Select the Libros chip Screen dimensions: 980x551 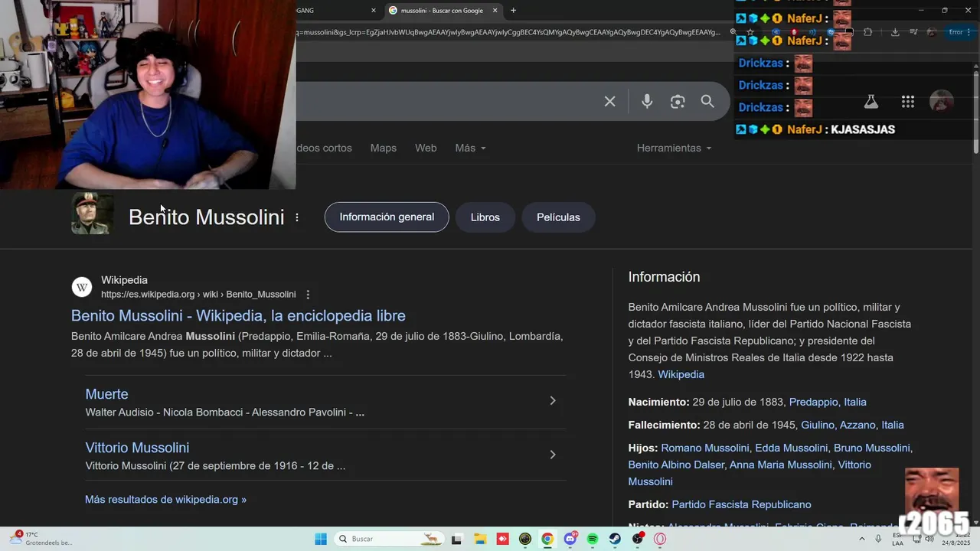coord(485,217)
